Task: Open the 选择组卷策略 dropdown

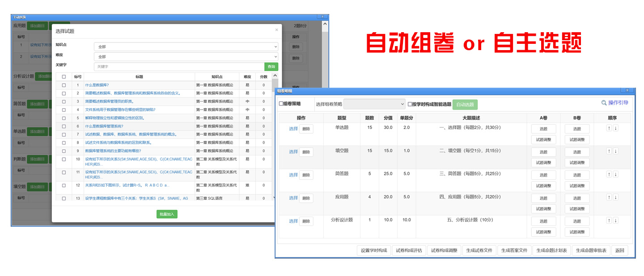Action: (374, 104)
